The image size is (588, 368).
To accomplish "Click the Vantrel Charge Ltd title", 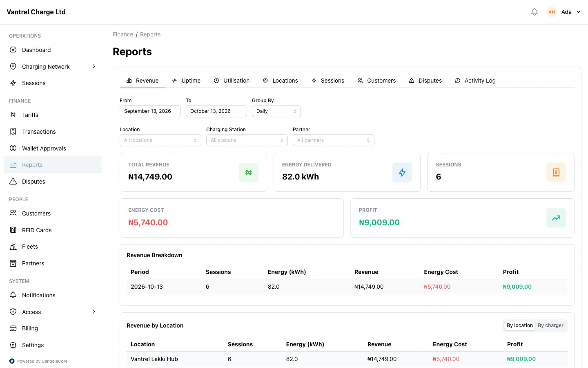I will 36,12.
